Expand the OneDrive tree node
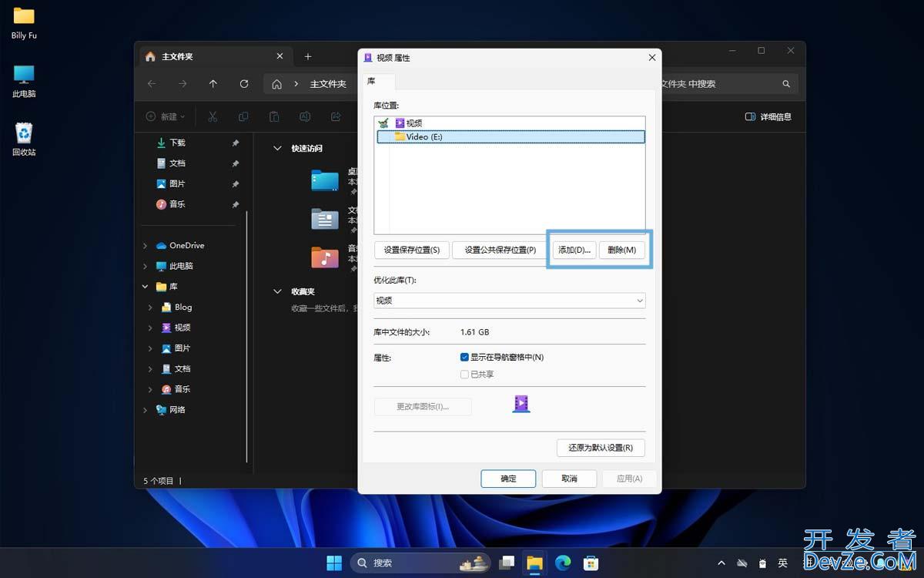Image resolution: width=924 pixels, height=578 pixels. (145, 246)
